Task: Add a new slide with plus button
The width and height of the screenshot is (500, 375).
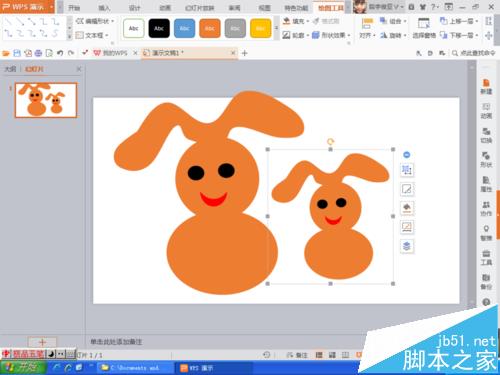Action: [42, 342]
